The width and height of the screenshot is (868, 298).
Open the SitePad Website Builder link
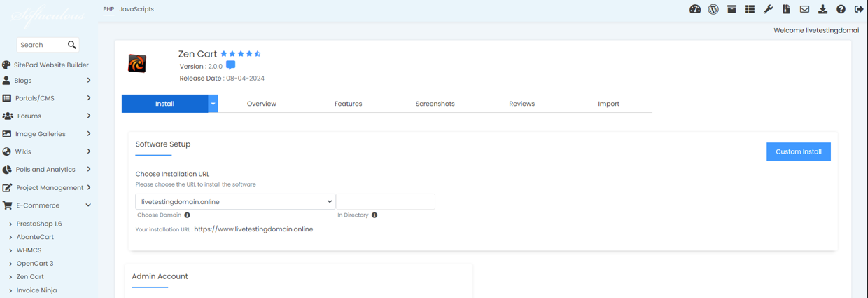[51, 65]
